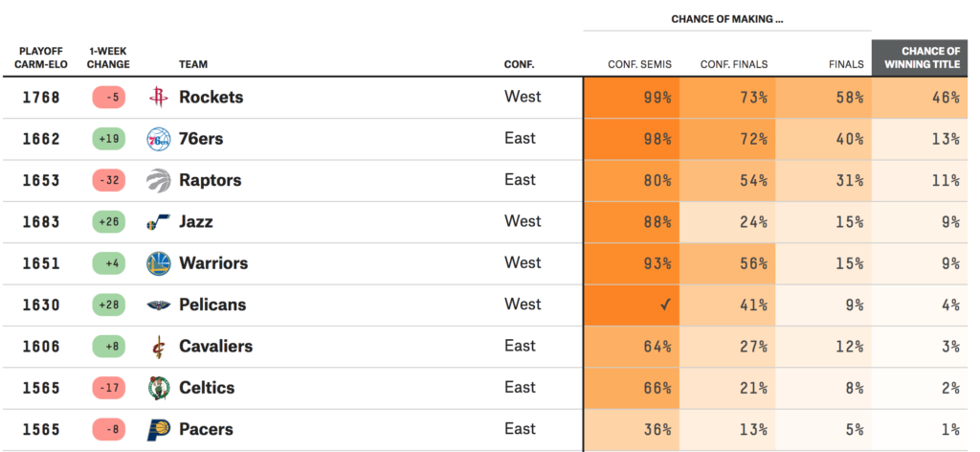The height and width of the screenshot is (452, 980).
Task: Click the Celtics team logo
Action: tap(158, 388)
